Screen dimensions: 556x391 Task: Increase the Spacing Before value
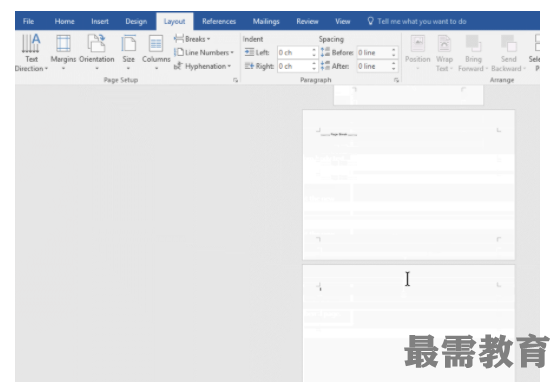pyautogui.click(x=394, y=50)
